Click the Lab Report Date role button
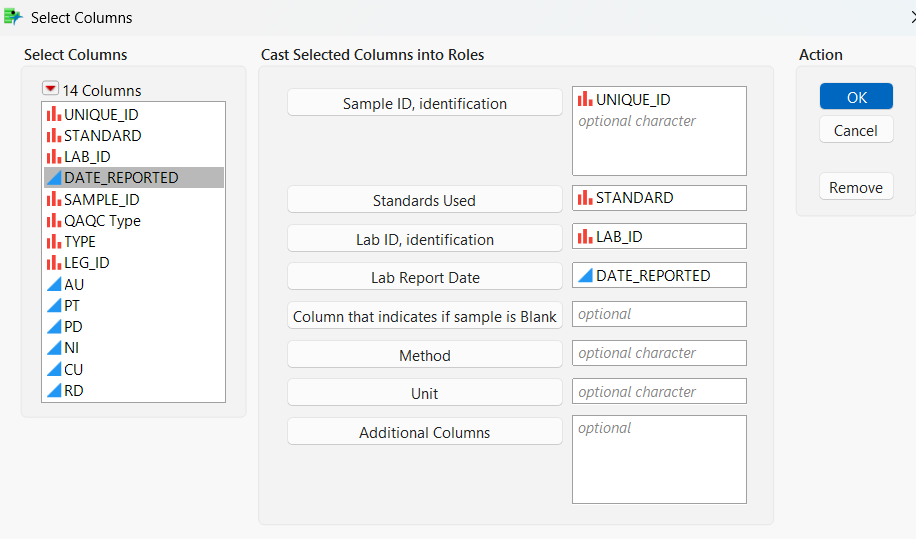This screenshot has height=539, width=916. tap(425, 277)
